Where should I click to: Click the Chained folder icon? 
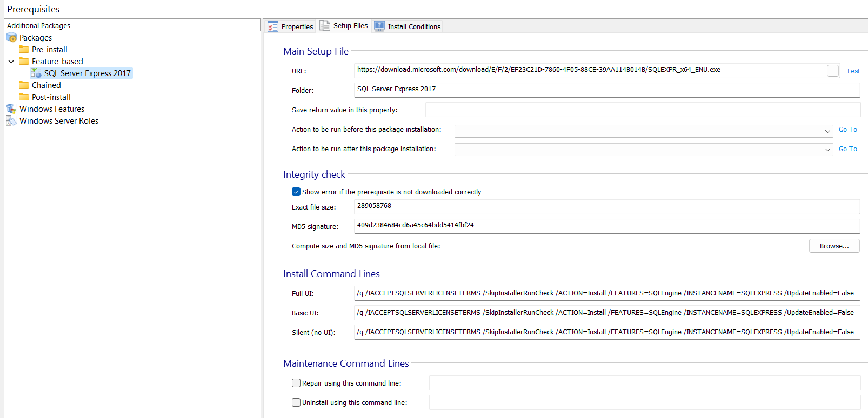[x=24, y=85]
